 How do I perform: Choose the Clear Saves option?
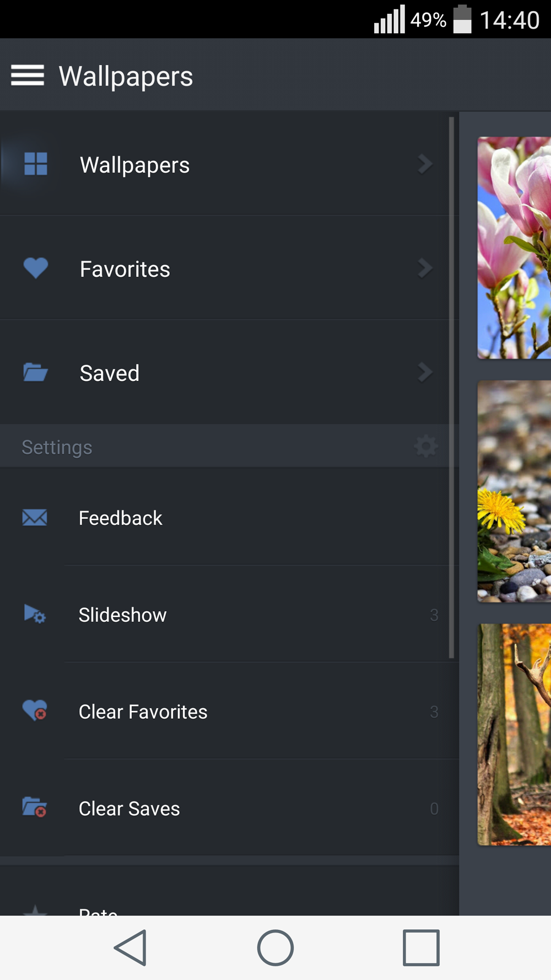[x=129, y=809]
